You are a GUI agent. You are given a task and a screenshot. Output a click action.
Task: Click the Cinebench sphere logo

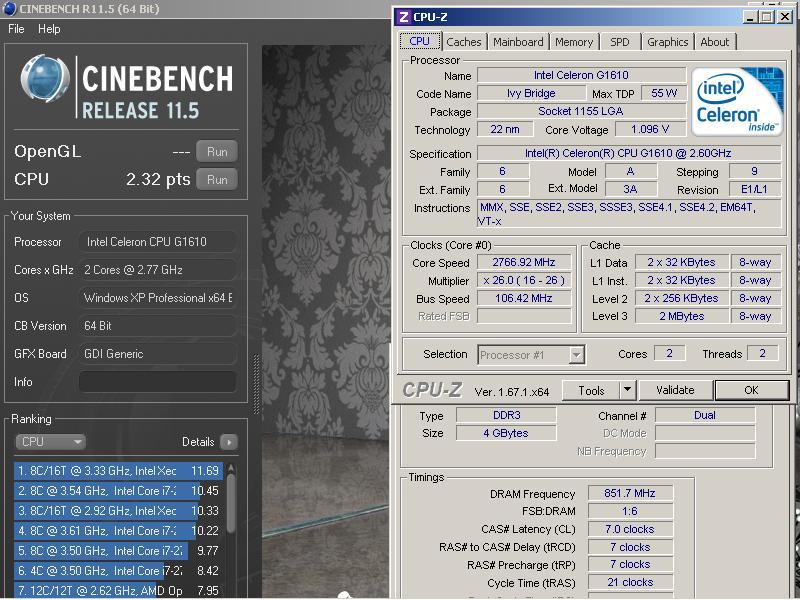45,79
